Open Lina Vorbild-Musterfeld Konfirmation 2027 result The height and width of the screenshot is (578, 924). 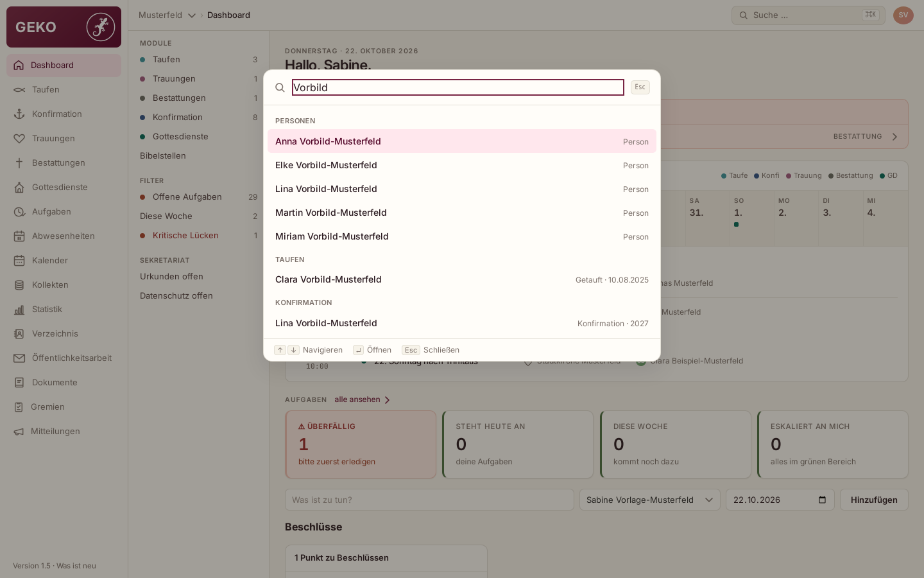click(462, 323)
